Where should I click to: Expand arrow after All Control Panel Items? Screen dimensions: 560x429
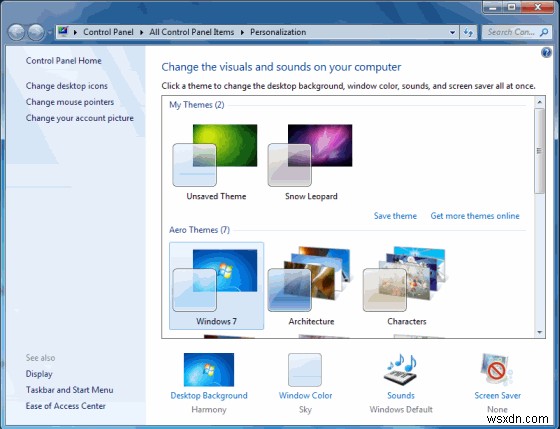(242, 32)
